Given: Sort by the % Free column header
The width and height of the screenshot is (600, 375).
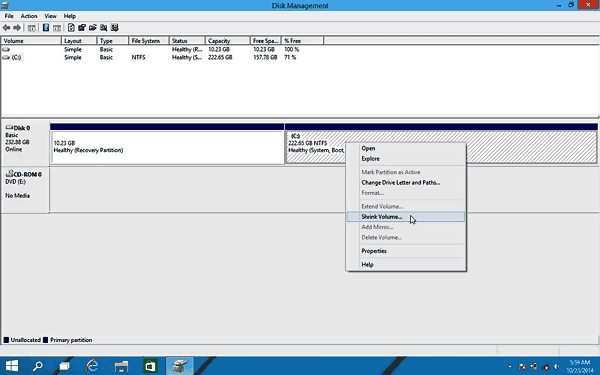Looking at the screenshot, I should coord(303,41).
